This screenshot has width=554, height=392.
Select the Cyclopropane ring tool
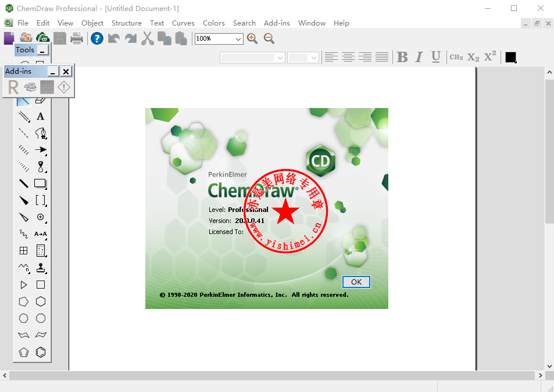tap(24, 285)
